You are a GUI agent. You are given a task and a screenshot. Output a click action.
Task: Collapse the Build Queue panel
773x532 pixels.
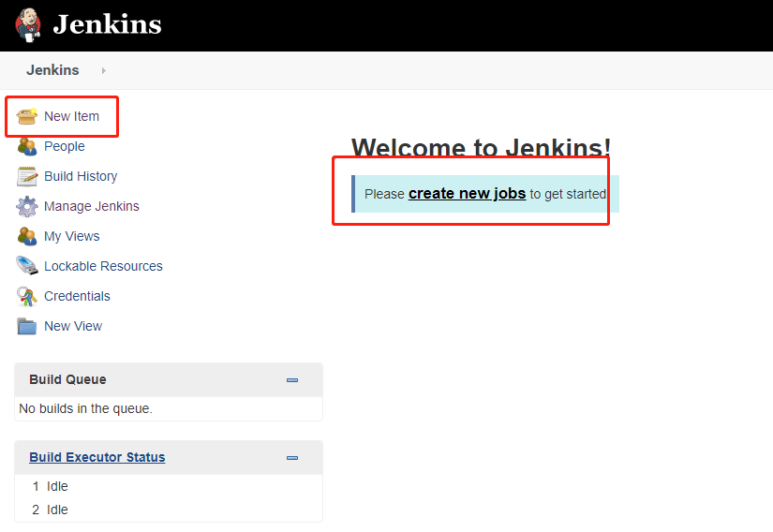coord(292,380)
